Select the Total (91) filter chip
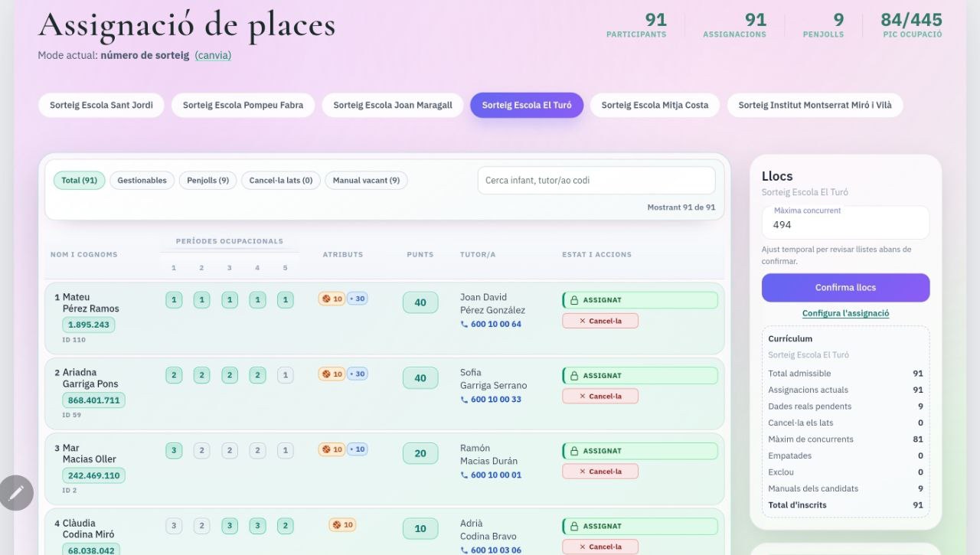This screenshot has width=980, height=555. coord(79,181)
